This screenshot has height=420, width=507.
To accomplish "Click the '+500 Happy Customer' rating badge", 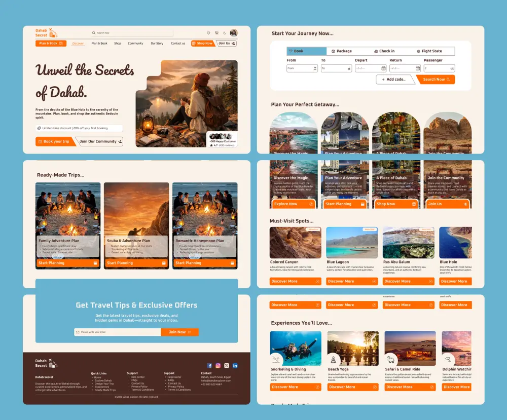I will [x=223, y=140].
